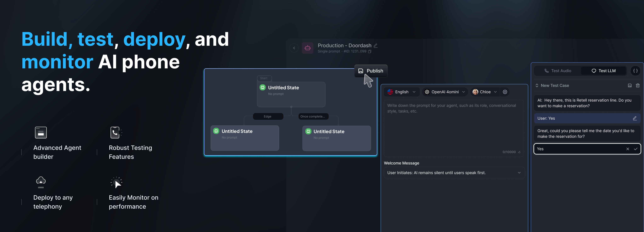Click into the agent prompt text area

point(454,128)
